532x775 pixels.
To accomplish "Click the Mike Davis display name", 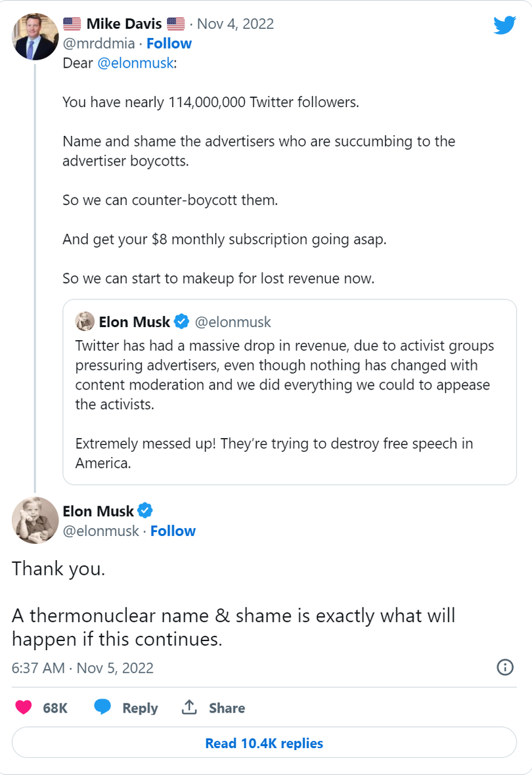I will tap(123, 24).
